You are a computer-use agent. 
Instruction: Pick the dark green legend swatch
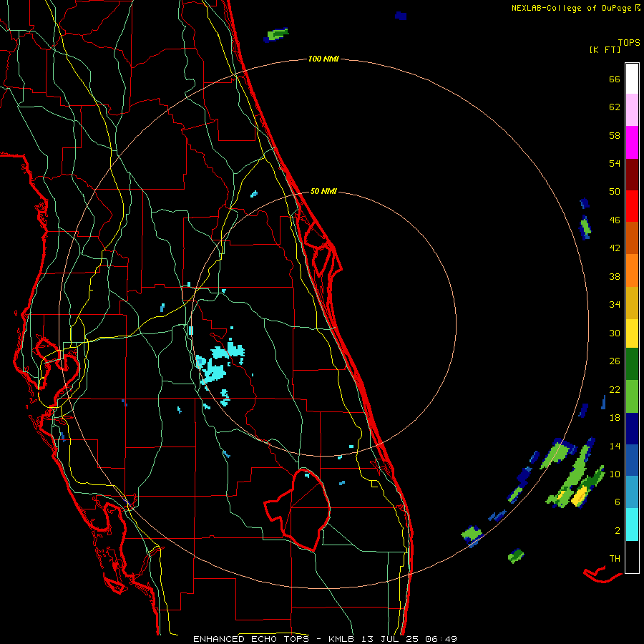(x=632, y=364)
